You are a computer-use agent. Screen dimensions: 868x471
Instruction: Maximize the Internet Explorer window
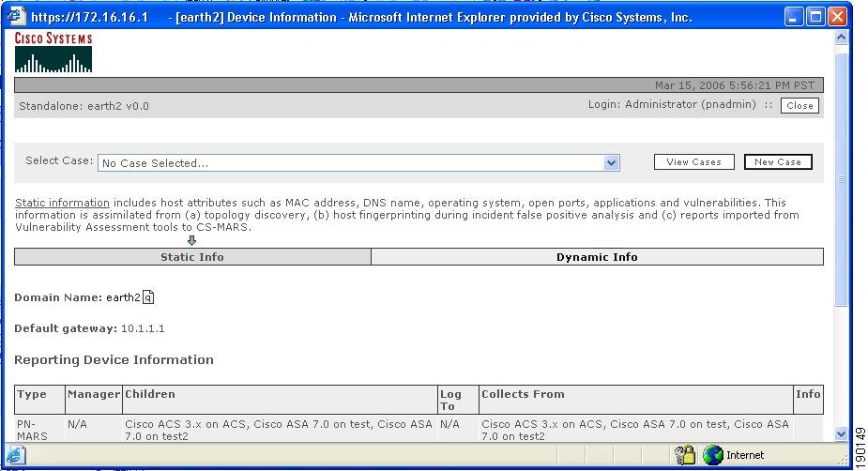click(816, 17)
